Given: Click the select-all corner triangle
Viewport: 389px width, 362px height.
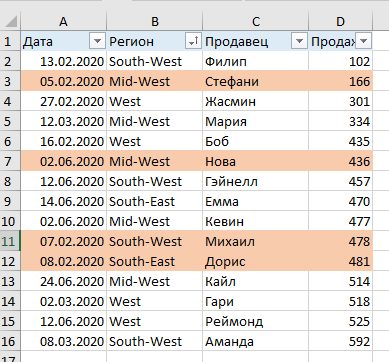Looking at the screenshot, I should tap(11, 22).
